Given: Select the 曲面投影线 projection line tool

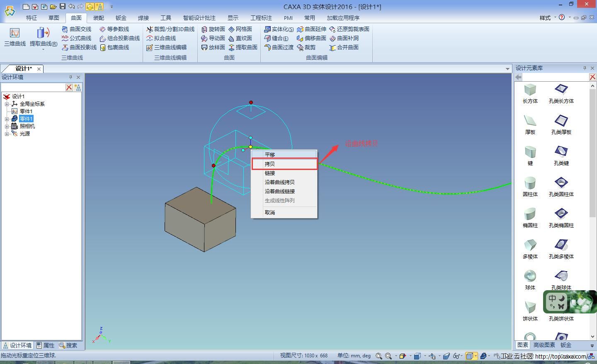Looking at the screenshot, I should 79,47.
